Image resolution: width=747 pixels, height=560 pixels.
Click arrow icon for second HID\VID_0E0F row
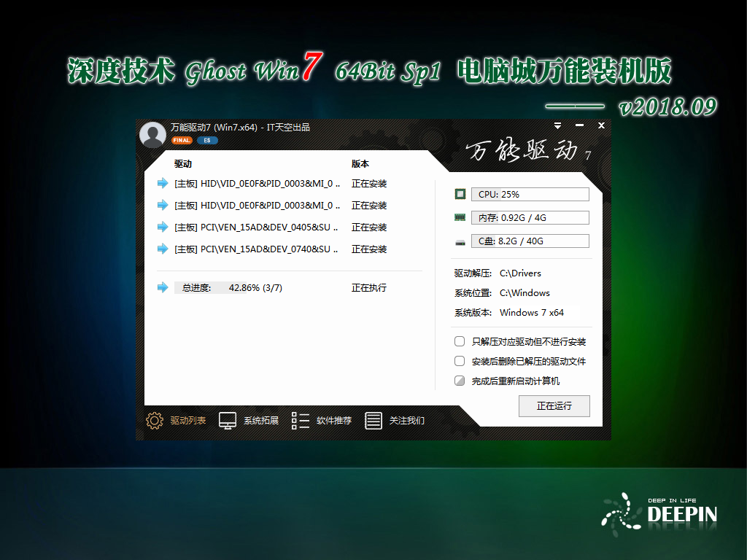coord(163,205)
